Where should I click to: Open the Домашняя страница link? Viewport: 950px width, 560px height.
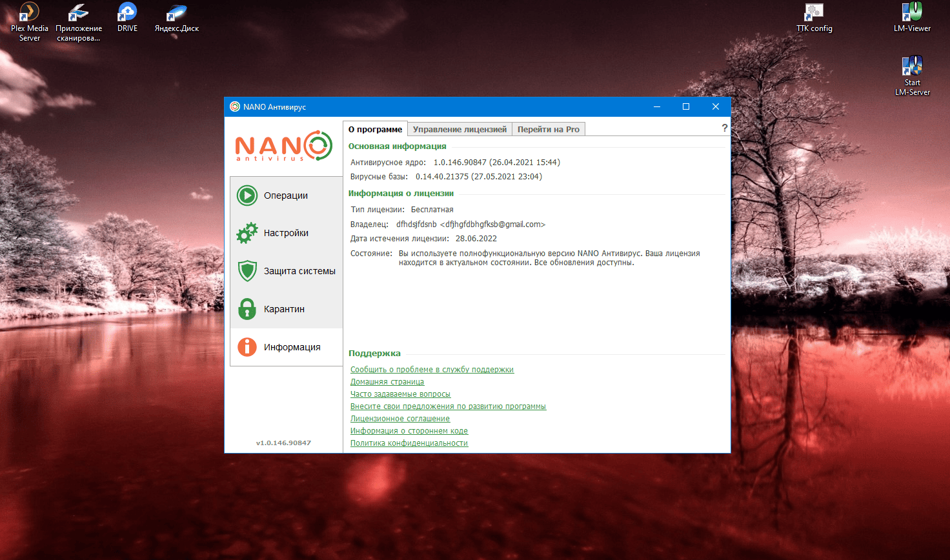click(387, 382)
